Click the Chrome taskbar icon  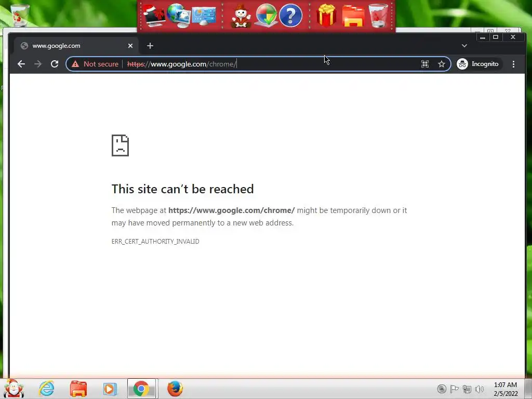[141, 389]
